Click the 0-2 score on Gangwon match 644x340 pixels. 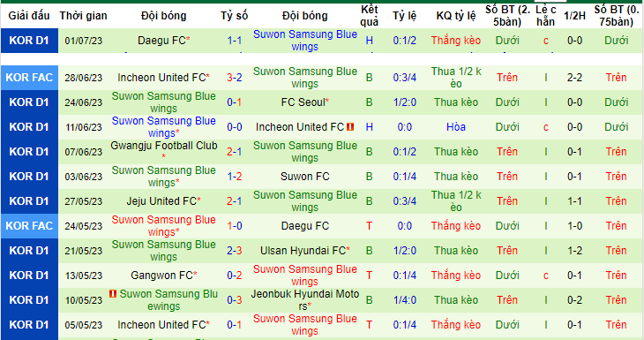tap(235, 275)
